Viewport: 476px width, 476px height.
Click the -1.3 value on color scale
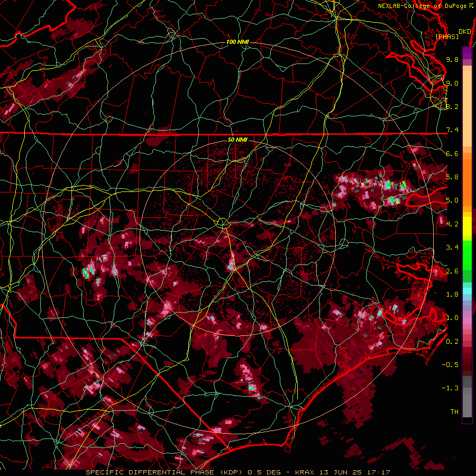[450, 388]
